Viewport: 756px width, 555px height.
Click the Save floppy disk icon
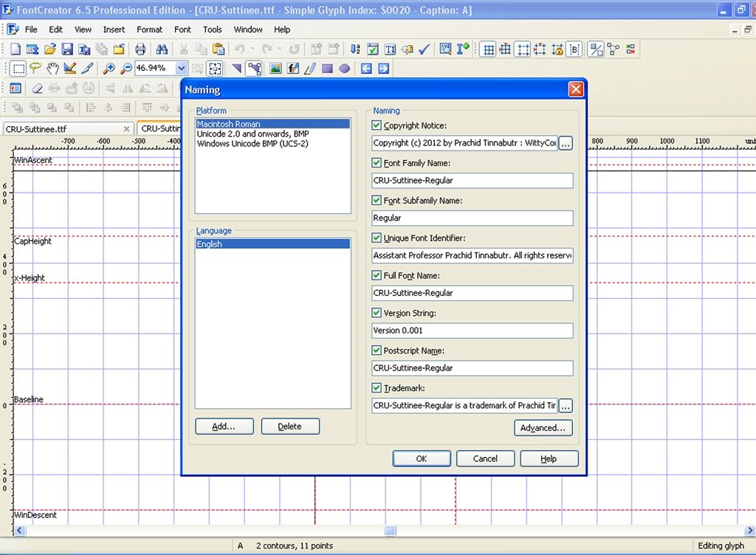67,49
